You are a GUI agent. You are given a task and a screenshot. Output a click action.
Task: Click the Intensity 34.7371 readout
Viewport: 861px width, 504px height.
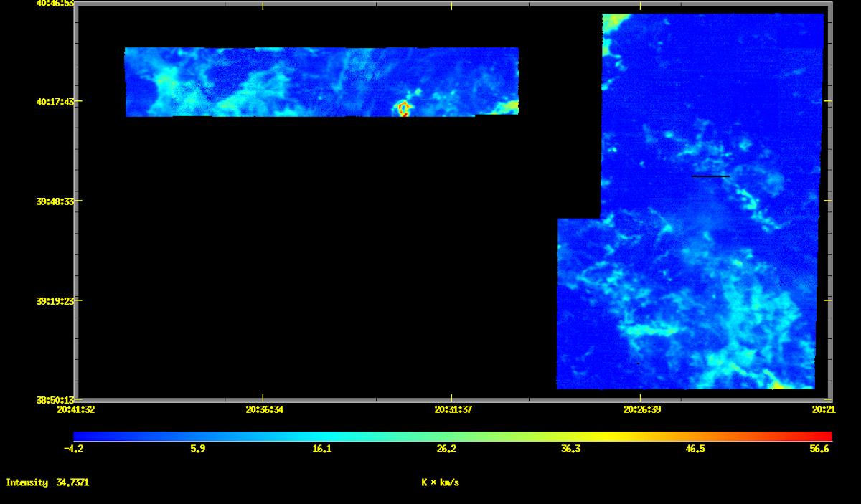click(47, 482)
